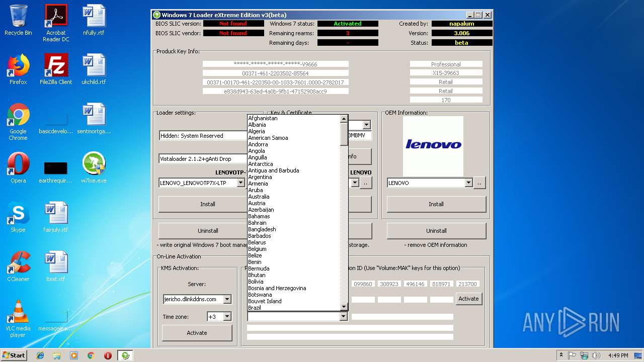Select ukchild.rtf desktop file icon
644x362 pixels.
point(94,69)
